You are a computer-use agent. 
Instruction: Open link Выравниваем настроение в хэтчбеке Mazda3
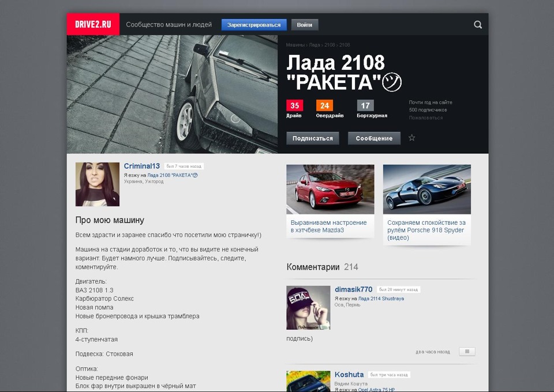coord(328,227)
